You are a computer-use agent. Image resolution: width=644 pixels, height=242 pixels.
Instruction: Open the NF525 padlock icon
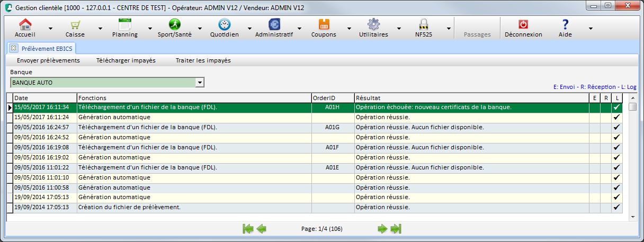click(x=423, y=24)
